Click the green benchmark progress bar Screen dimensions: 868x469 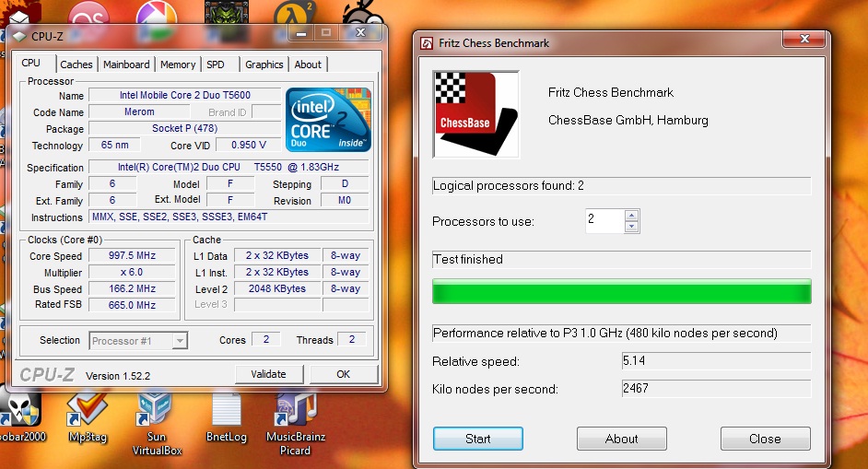[622, 291]
